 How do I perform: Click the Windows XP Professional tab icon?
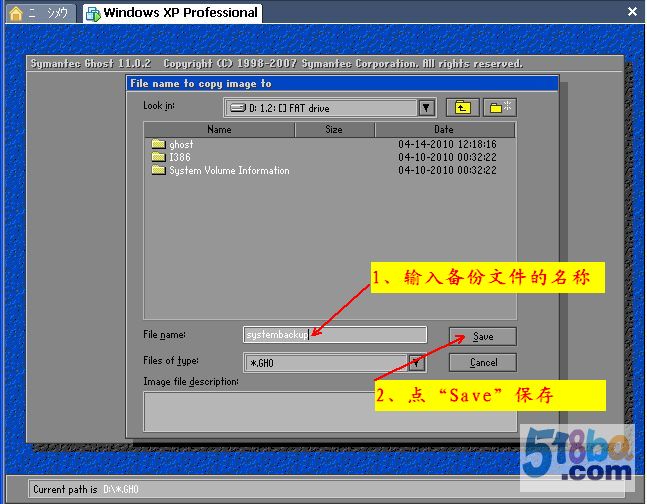click(93, 14)
